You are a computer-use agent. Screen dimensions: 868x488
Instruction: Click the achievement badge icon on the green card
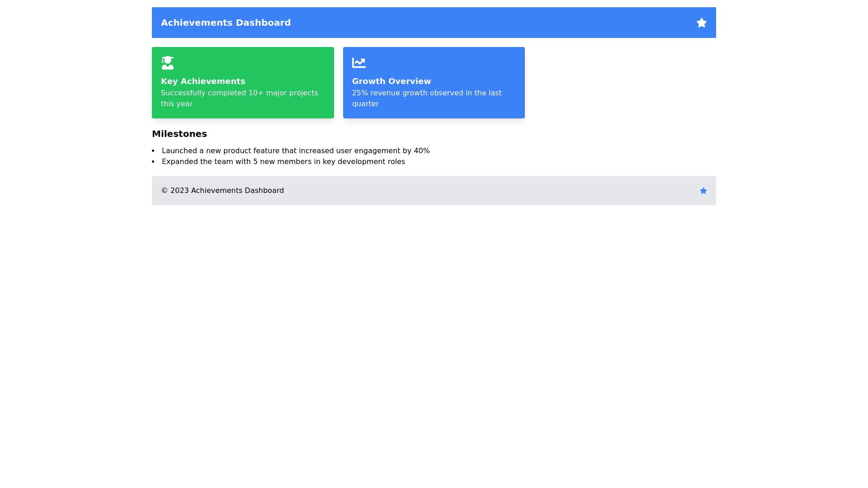pos(168,62)
